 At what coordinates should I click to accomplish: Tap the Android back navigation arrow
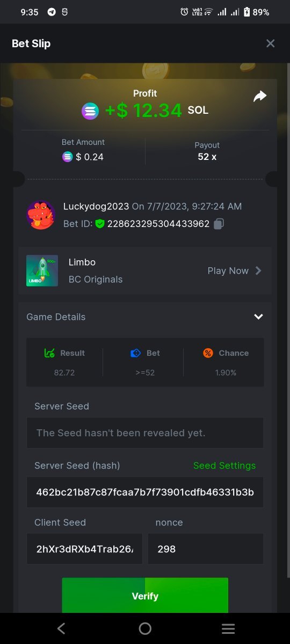pos(61,628)
